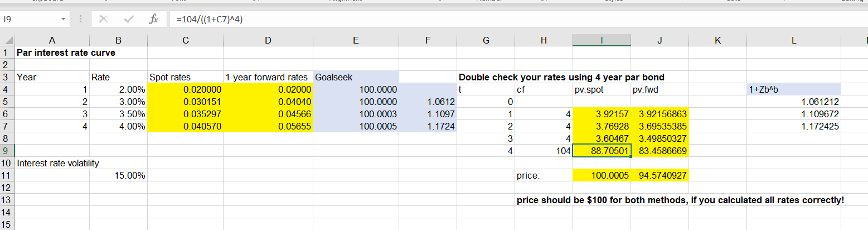Select column A header
Image resolution: width=868 pixels, height=230 pixels.
pyautogui.click(x=52, y=40)
